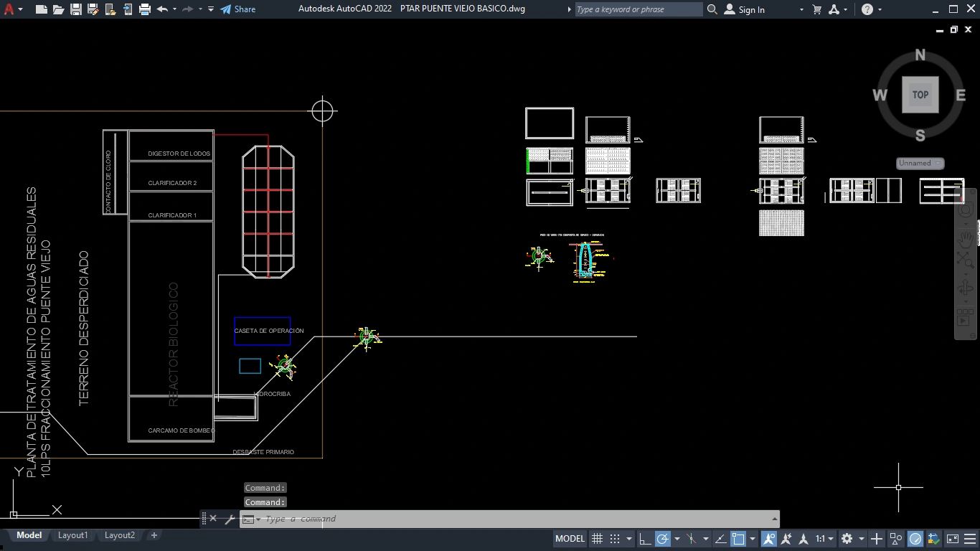Viewport: 980px width, 551px height.
Task: Click the Customization menu icon in status bar
Action: coord(971,539)
